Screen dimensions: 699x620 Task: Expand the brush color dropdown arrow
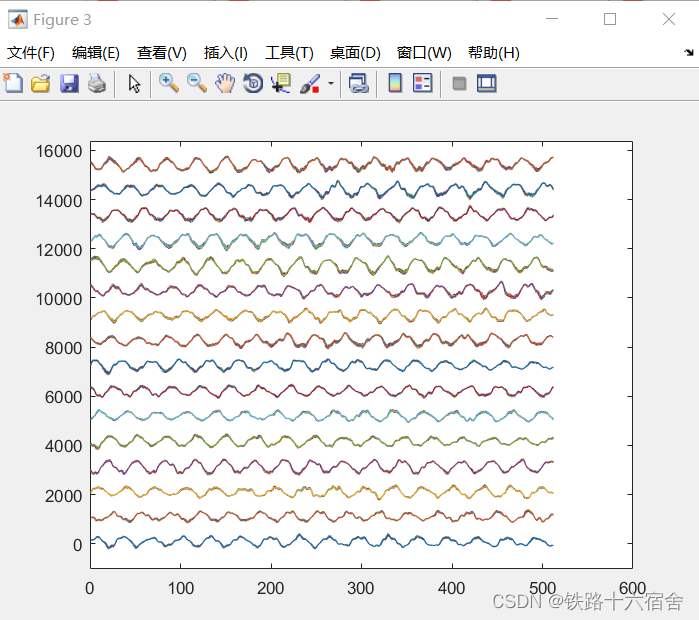(331, 83)
